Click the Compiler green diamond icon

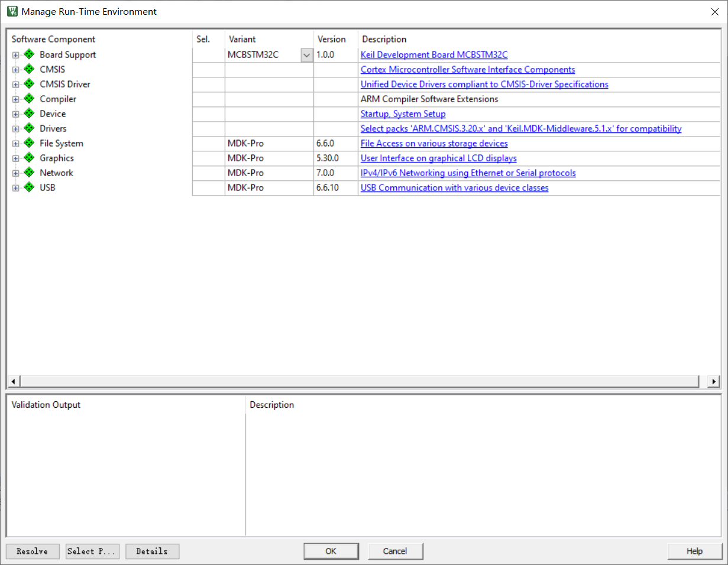pos(29,99)
